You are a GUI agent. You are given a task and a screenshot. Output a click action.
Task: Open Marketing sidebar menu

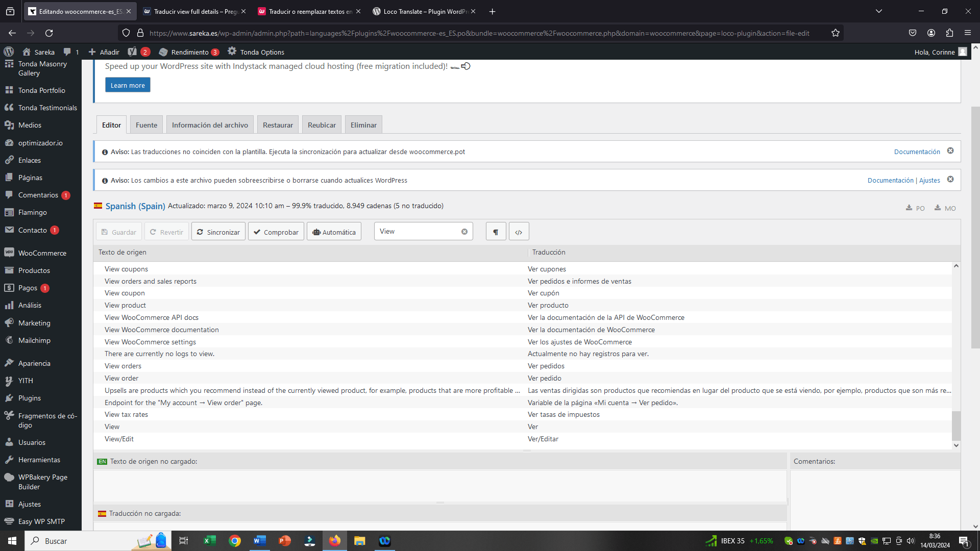pyautogui.click(x=41, y=323)
